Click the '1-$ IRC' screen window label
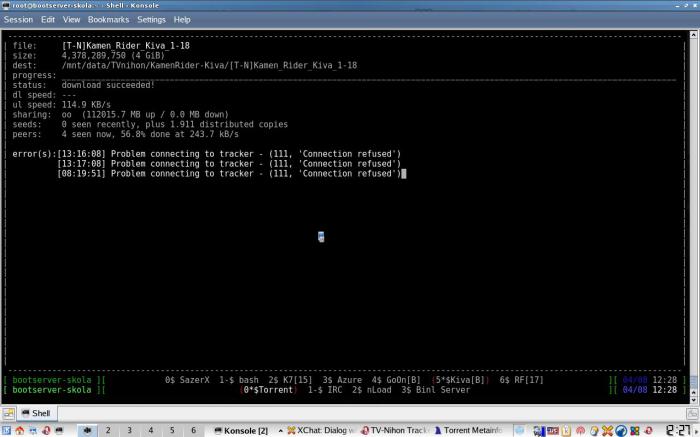The image size is (700, 437). [325, 390]
